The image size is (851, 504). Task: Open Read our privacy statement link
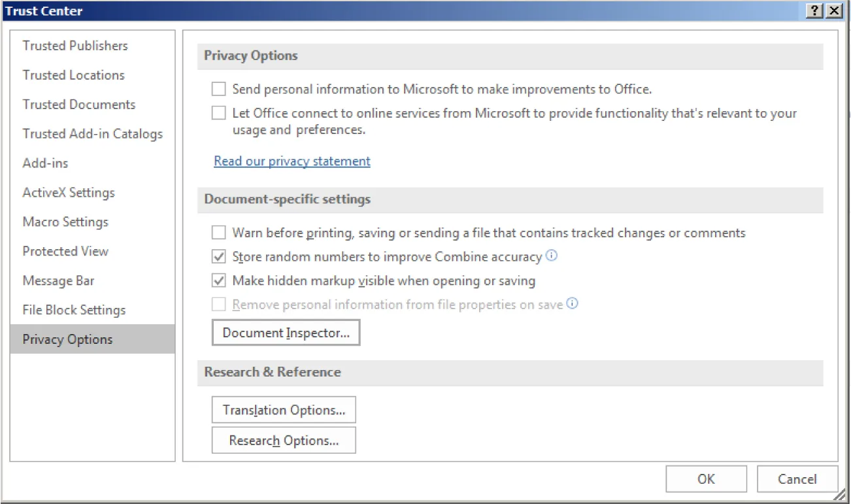click(292, 161)
